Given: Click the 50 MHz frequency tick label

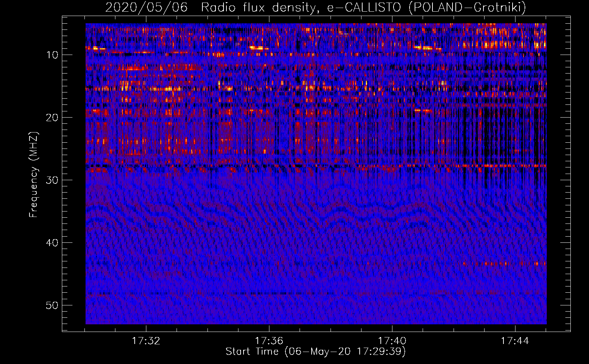Looking at the screenshot, I should (x=52, y=305).
